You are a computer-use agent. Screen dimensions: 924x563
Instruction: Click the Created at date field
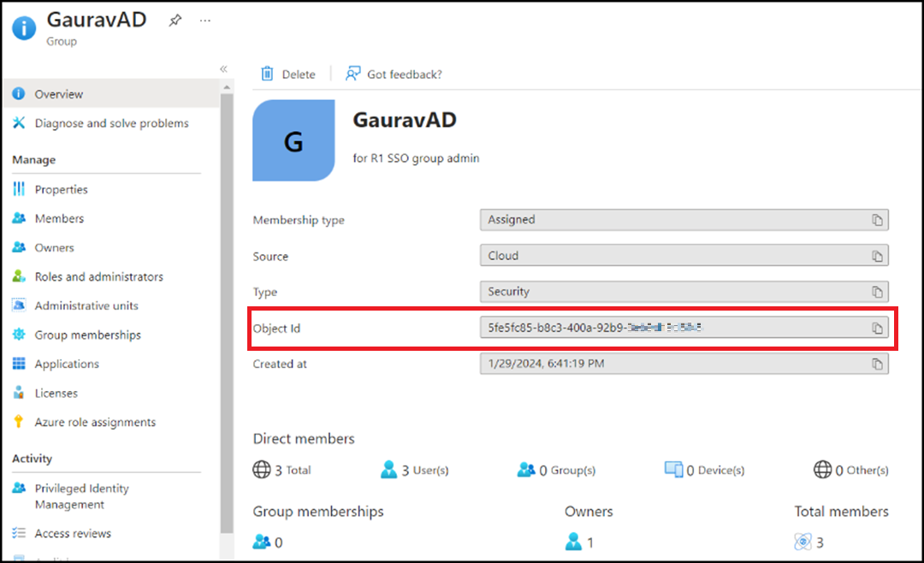point(684,364)
